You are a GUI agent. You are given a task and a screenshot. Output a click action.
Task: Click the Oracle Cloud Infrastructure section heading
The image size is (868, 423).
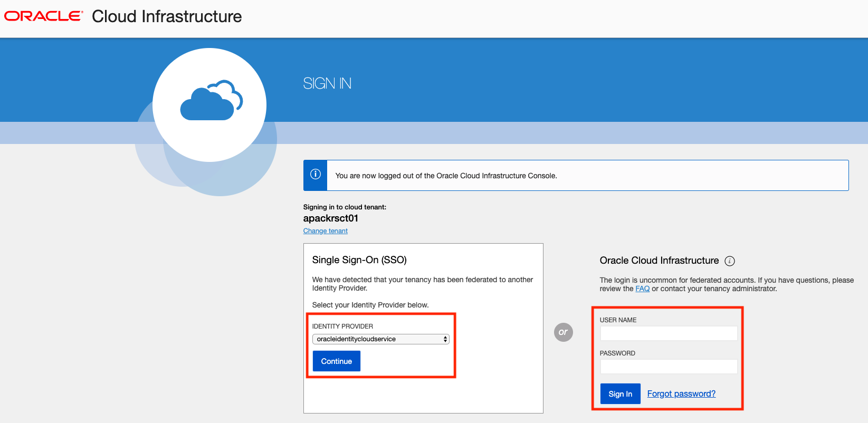(x=659, y=261)
